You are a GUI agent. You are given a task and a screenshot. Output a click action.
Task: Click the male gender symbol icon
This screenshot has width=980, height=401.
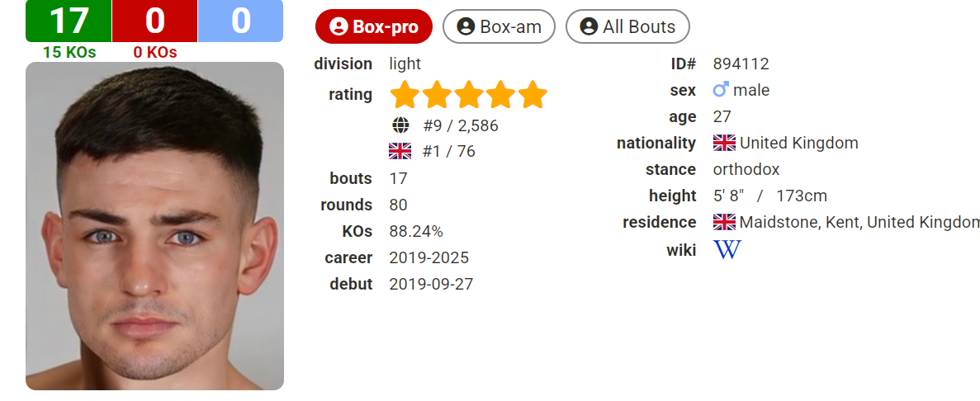click(x=721, y=90)
